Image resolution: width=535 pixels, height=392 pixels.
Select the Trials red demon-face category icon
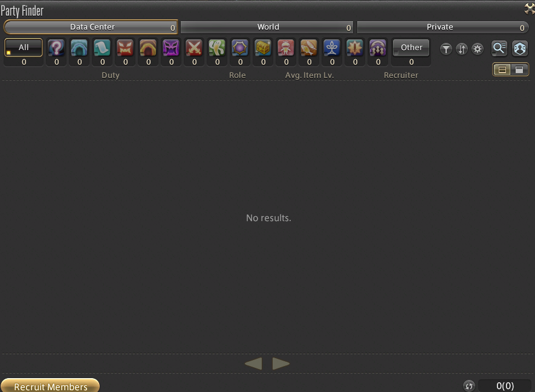(x=125, y=47)
